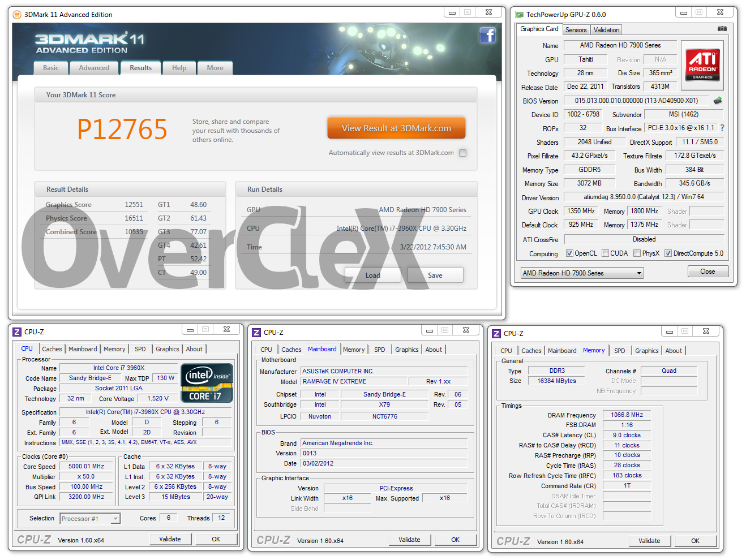Screen dimensions: 746x560
Task: Click the ATI CrossFire Disabled field
Action: pyautogui.click(x=644, y=239)
